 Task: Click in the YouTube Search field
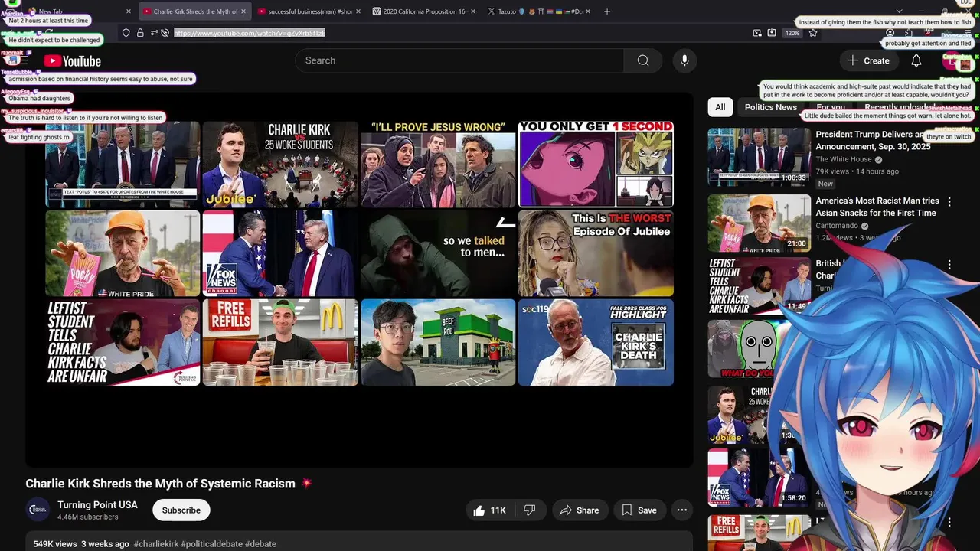[459, 60]
